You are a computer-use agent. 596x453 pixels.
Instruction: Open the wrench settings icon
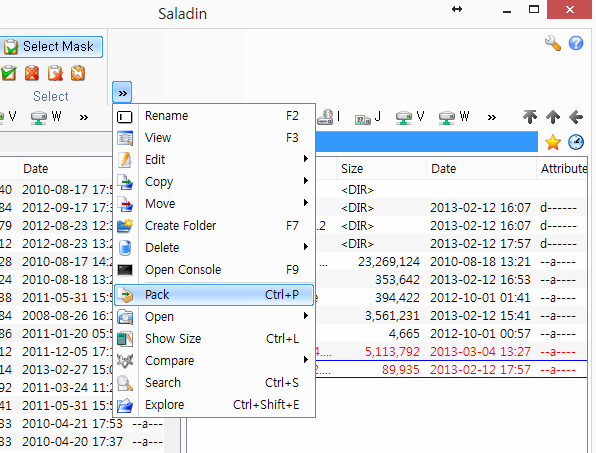552,43
